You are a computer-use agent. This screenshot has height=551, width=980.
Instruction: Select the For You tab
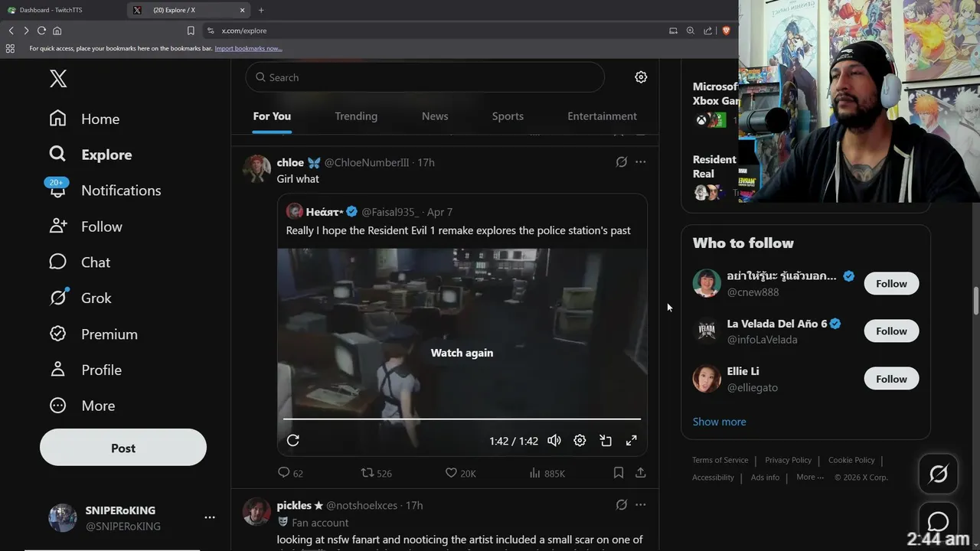click(x=272, y=116)
